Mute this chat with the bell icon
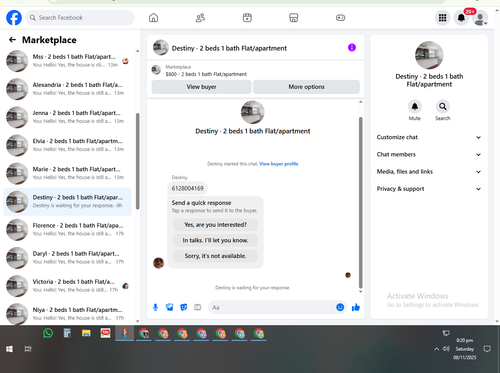 pyautogui.click(x=415, y=106)
